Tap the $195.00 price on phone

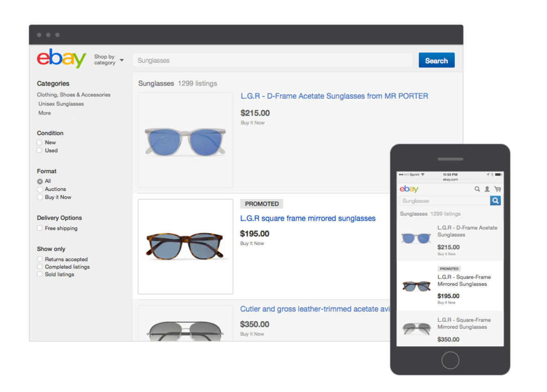[449, 296]
